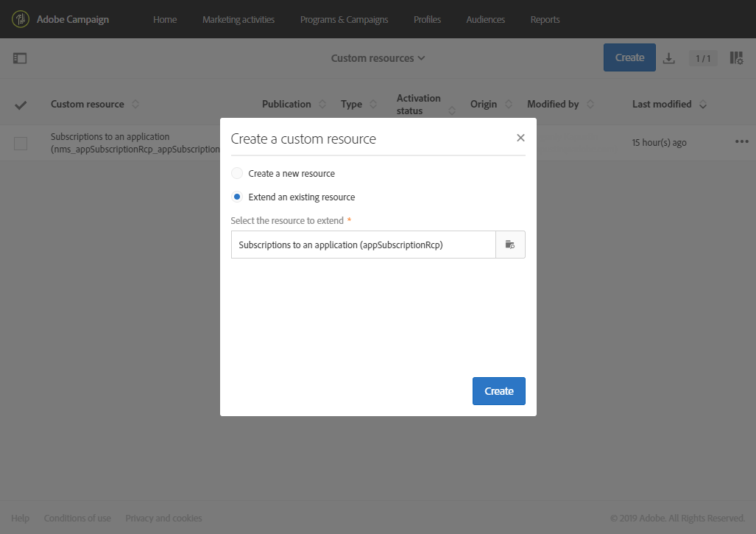Select the Extend an existing resource radio button
The height and width of the screenshot is (534, 756).
(x=237, y=197)
